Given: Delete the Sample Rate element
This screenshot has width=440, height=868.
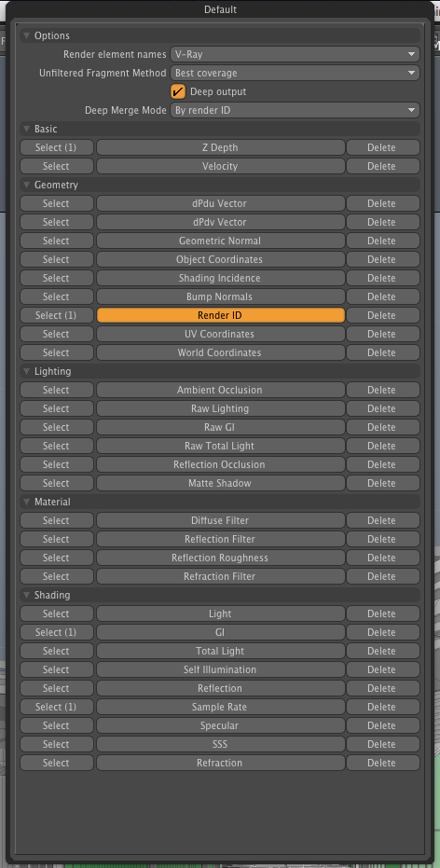Looking at the screenshot, I should 382,707.
